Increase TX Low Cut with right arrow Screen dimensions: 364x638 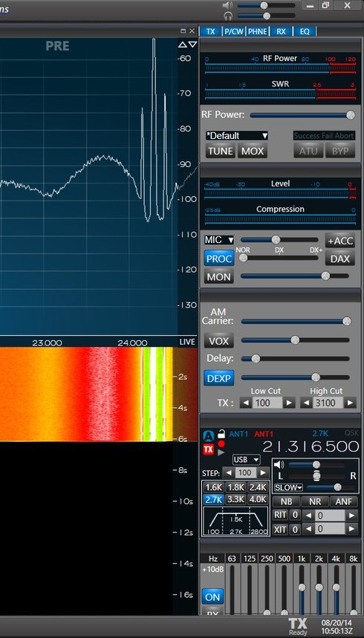tap(289, 403)
